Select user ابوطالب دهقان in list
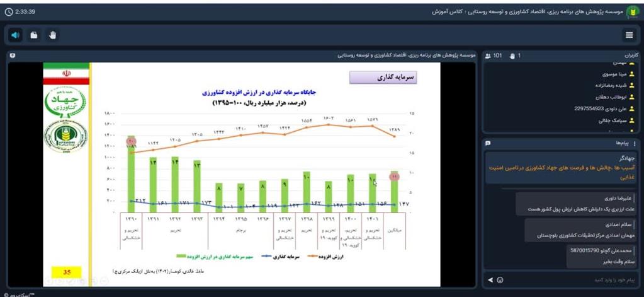 [610, 97]
